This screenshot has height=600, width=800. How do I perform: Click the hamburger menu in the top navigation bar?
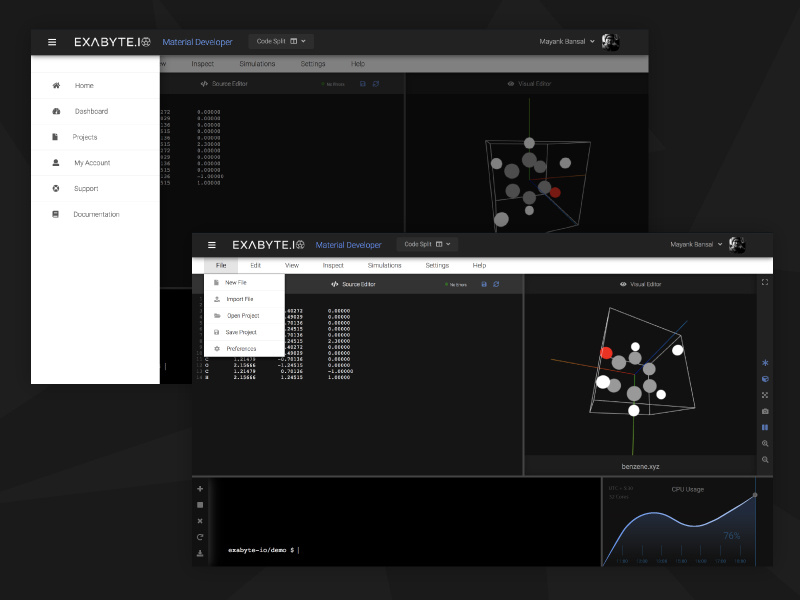tap(211, 244)
